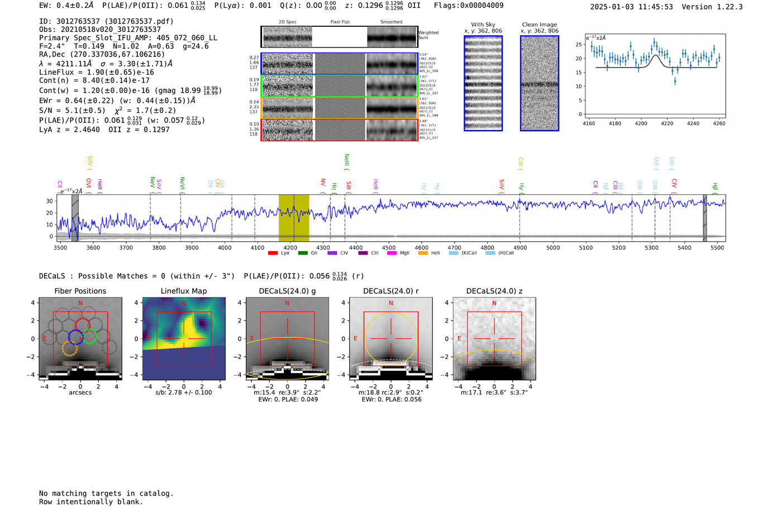
Task: Click the 's/b: 2.78 +/- 0.100' caption
Action: tap(184, 392)
